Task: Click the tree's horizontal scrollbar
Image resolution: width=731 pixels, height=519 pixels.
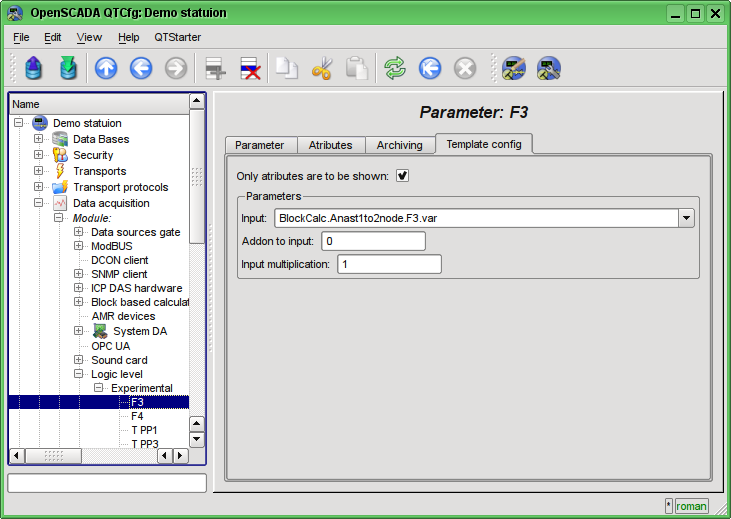Action: pos(100,455)
